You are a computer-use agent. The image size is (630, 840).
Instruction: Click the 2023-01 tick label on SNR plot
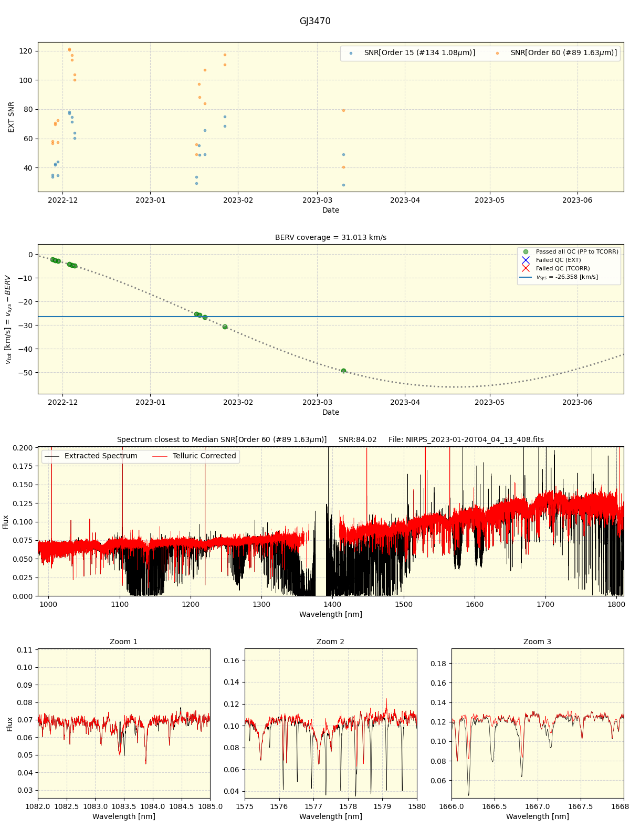[151, 200]
